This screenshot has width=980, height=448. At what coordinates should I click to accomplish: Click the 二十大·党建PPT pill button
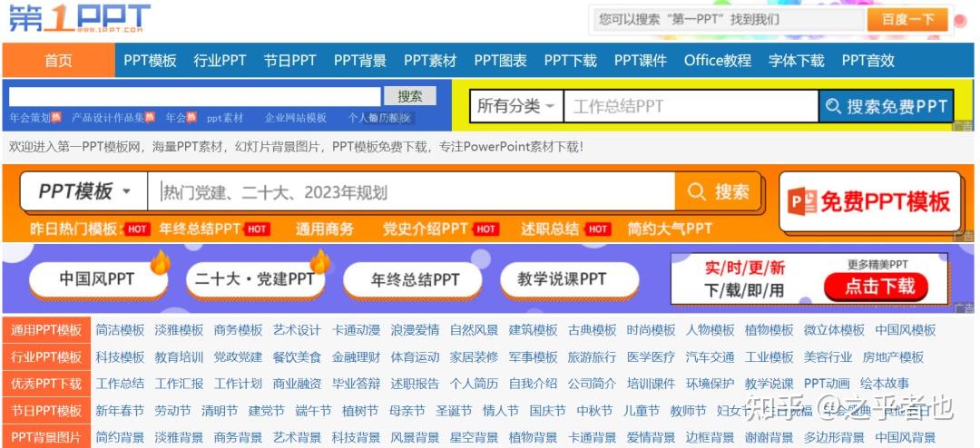[x=255, y=279]
